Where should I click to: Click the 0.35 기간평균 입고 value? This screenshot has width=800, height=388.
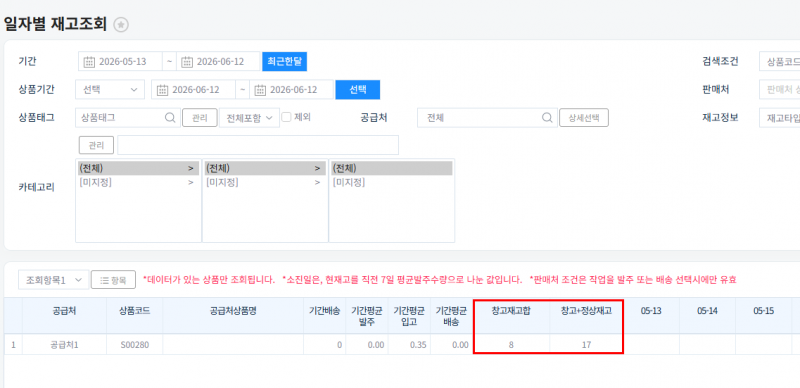[x=417, y=345]
